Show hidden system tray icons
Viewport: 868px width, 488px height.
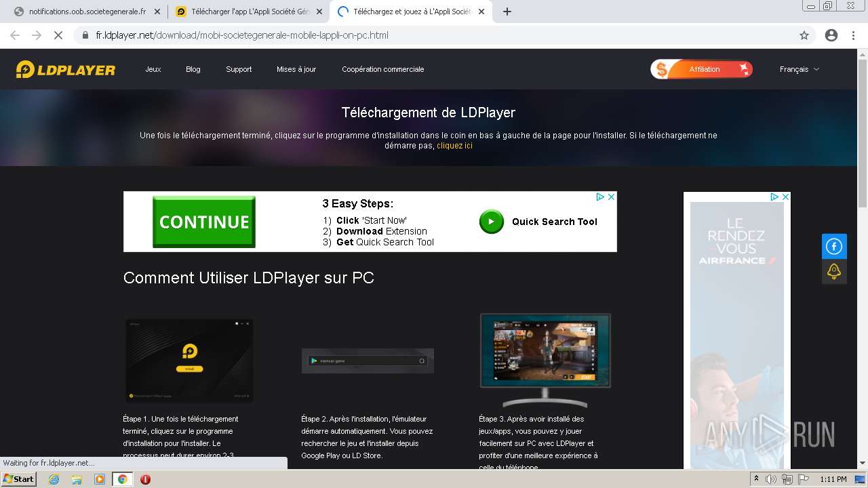(x=756, y=479)
